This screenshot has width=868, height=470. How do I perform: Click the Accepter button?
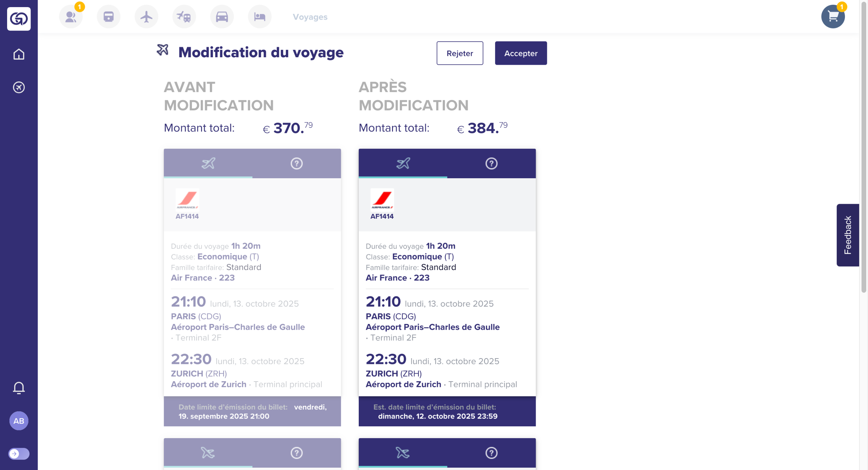pos(520,53)
